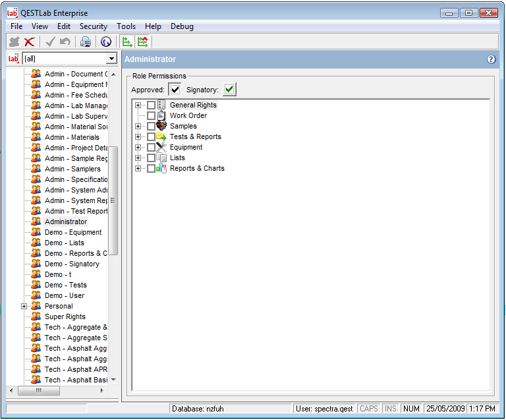Image resolution: width=506 pixels, height=420 pixels.
Task: Click the print preview toolbar icon
Action: [86, 42]
